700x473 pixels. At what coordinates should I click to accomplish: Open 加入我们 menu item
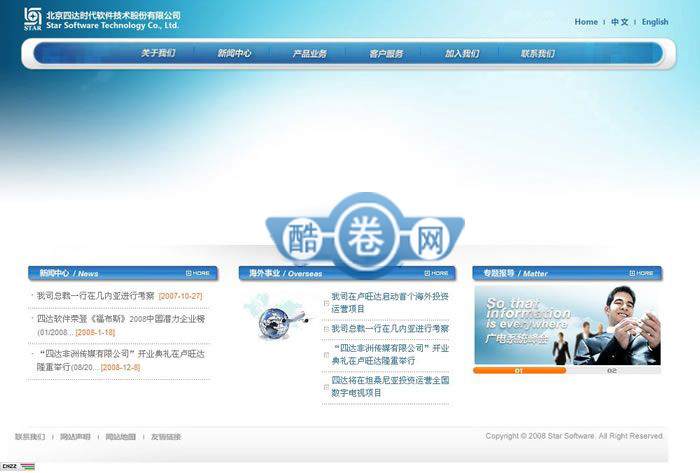coord(462,54)
